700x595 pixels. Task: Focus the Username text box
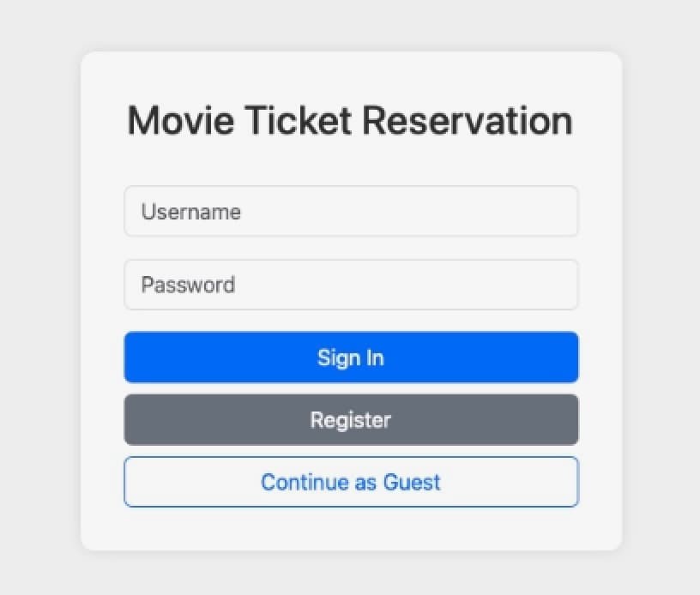click(x=351, y=211)
